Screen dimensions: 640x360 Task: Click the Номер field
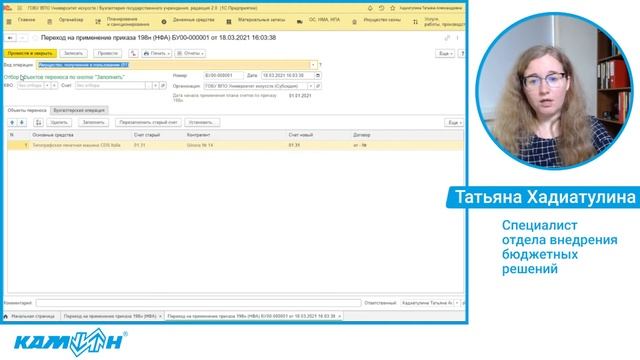pyautogui.click(x=223, y=76)
